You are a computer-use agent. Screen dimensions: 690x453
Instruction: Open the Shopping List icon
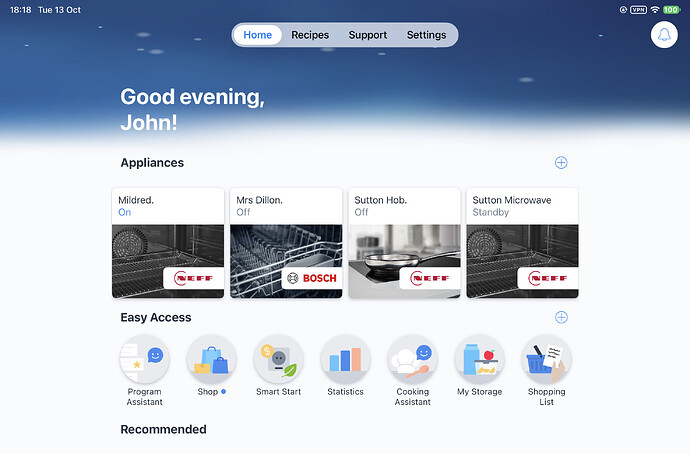pyautogui.click(x=546, y=360)
